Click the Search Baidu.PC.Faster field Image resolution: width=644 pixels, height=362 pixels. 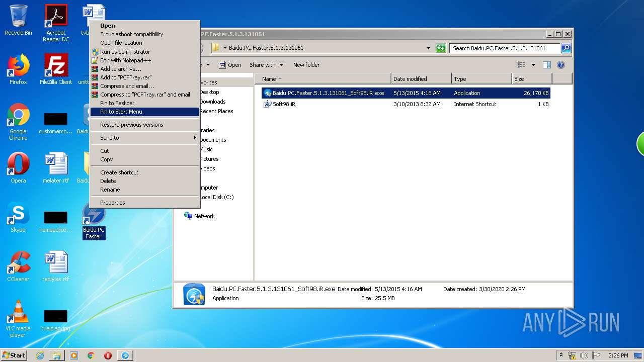(x=505, y=48)
